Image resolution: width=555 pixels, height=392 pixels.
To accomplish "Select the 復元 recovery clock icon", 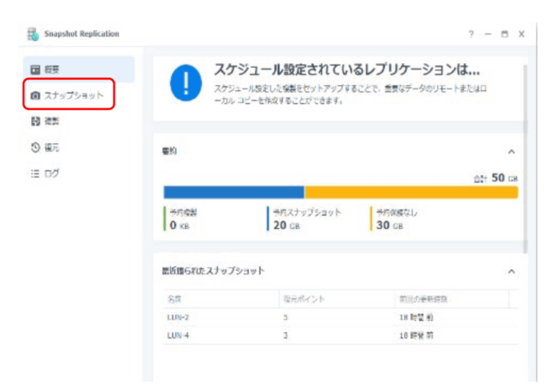I will point(36,147).
